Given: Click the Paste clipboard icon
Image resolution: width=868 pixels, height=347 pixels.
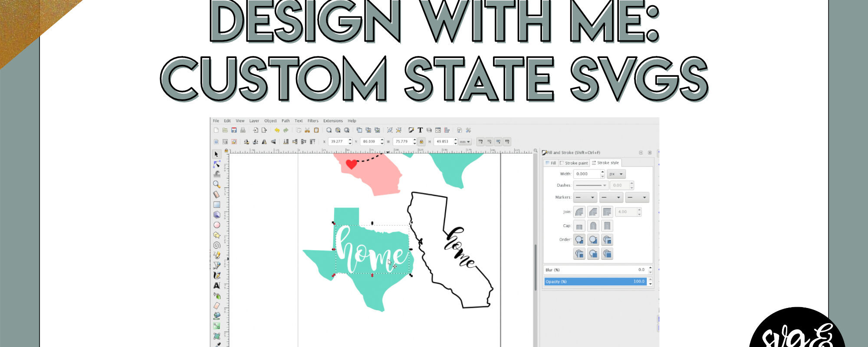Looking at the screenshot, I should pyautogui.click(x=316, y=130).
